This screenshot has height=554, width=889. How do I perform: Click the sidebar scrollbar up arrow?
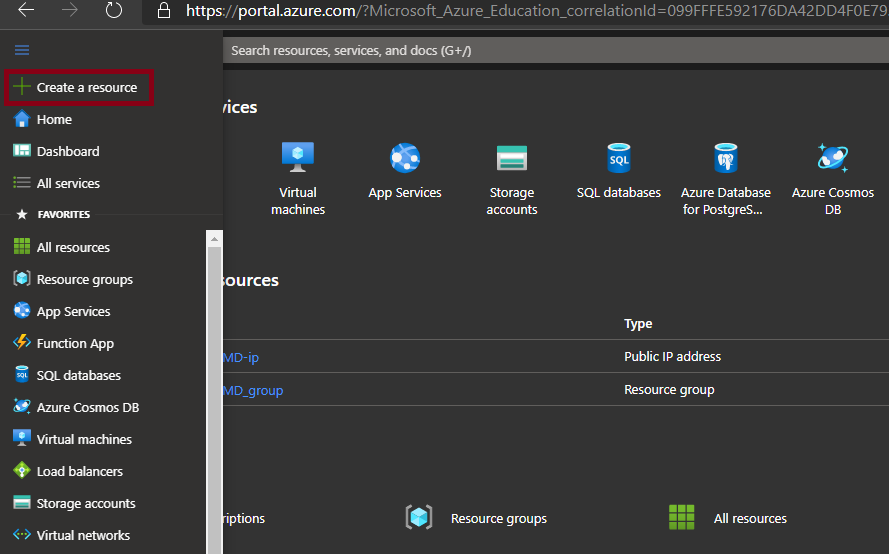214,239
